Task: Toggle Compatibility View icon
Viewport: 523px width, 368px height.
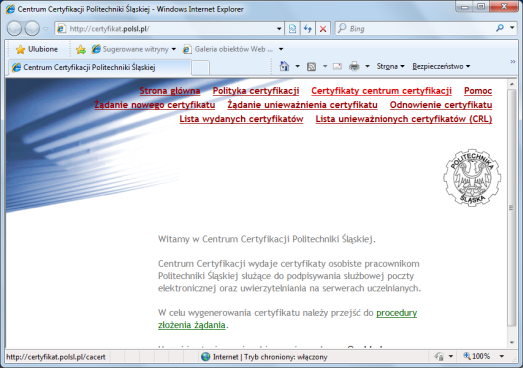Action: [x=292, y=29]
